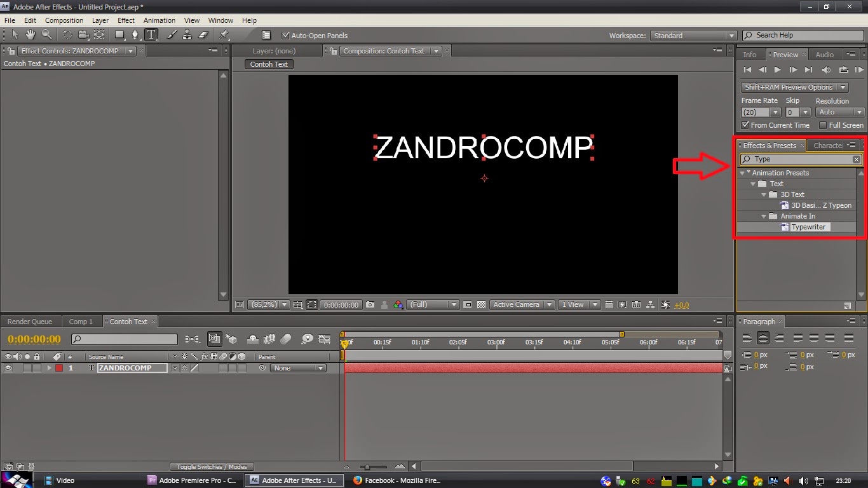Select the Horizontal Type tool
Viewport: 868px width, 488px height.
click(151, 35)
